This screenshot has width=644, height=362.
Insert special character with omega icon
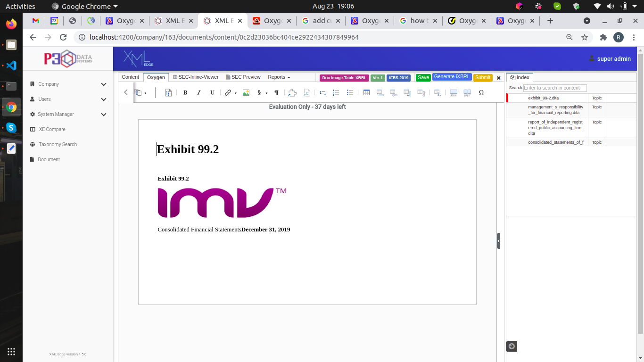click(481, 93)
